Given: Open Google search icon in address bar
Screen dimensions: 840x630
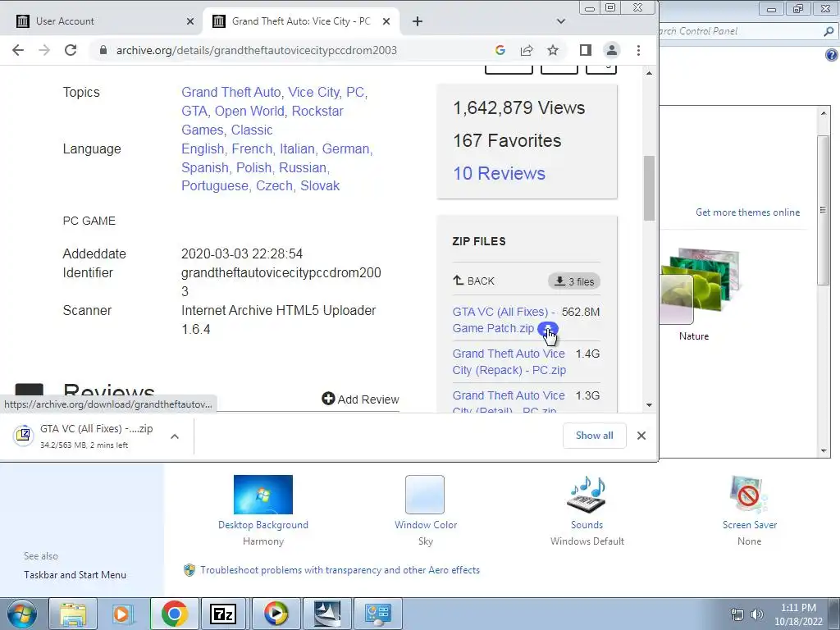Looking at the screenshot, I should 500,50.
